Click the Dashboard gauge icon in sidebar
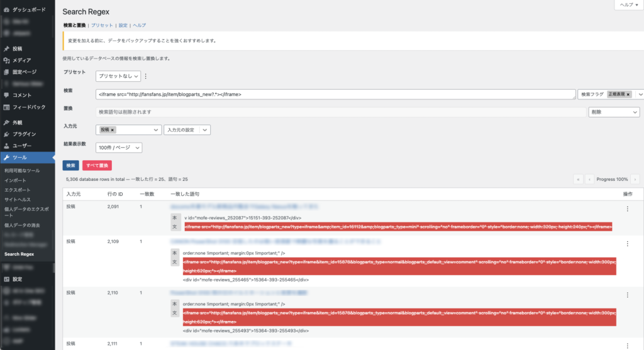The image size is (644, 350). click(x=6, y=9)
